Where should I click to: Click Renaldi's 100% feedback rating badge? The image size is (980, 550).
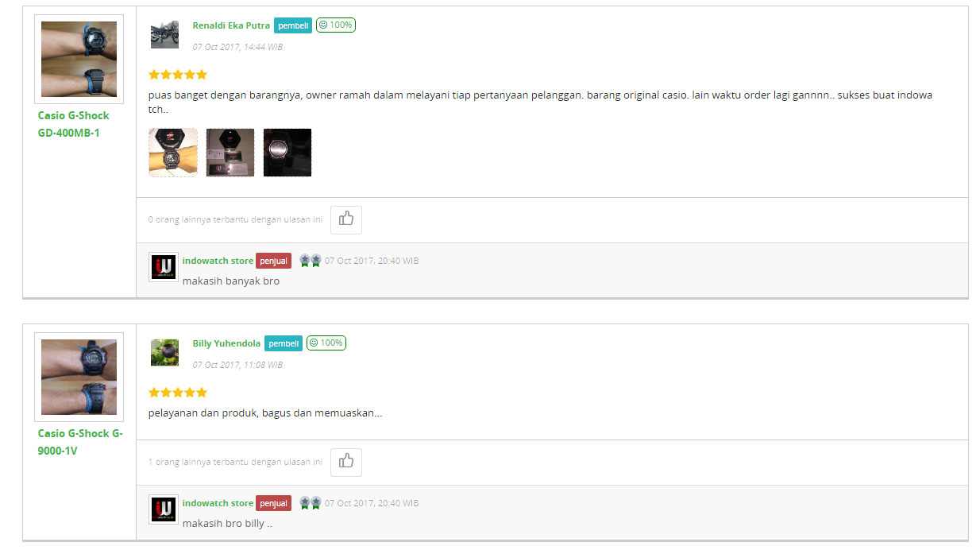coord(336,25)
